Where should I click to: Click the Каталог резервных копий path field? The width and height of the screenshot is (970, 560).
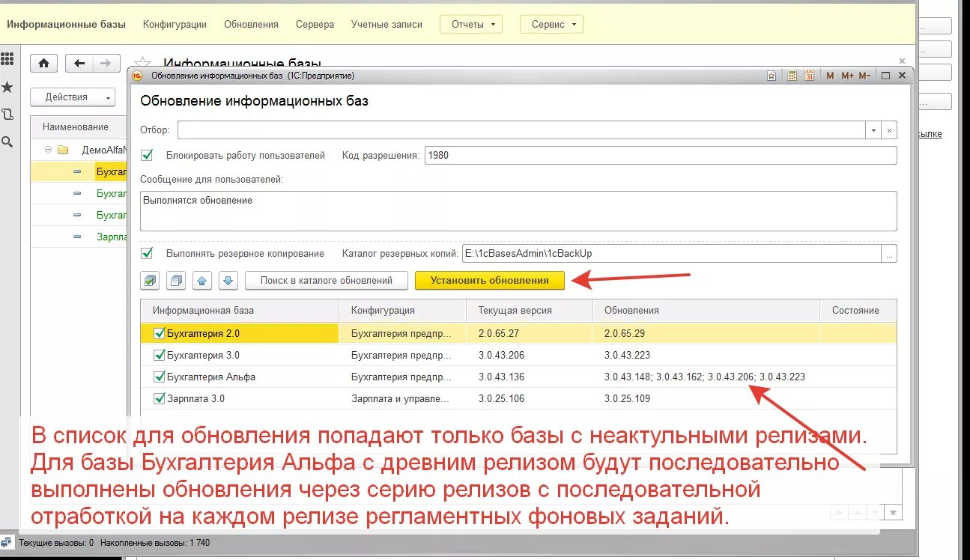[672, 254]
